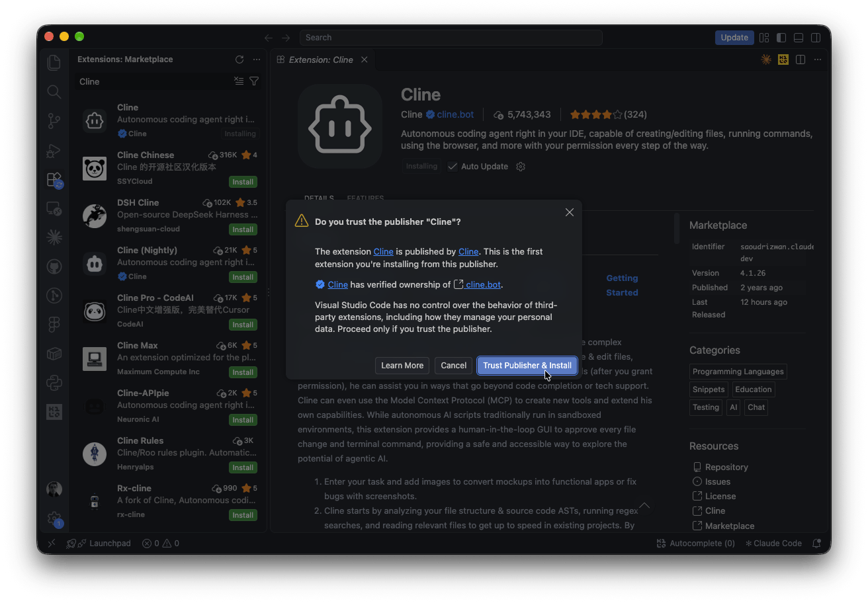Toggle the bottom panel layout icon
The height and width of the screenshot is (603, 868).
tap(799, 38)
